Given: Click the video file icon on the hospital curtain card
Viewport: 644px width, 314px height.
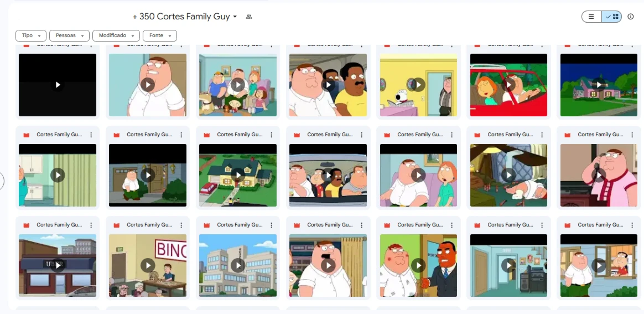Looking at the screenshot, I should coord(27,135).
